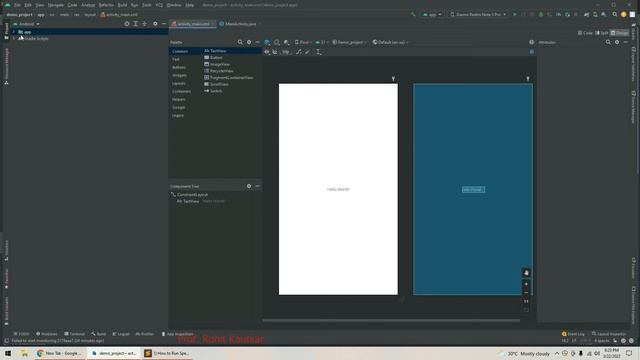Open Attributes panel settings gear
This screenshot has width=640, height=360.
pyautogui.click(x=617, y=42)
